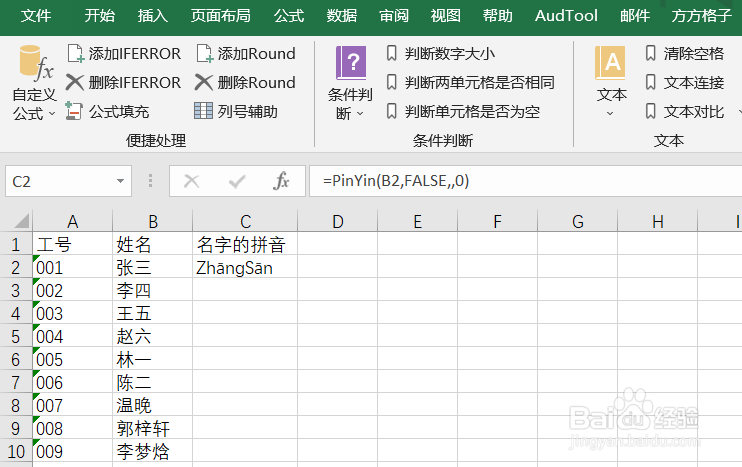
Task: Select cell containing 007
Action: [x=72, y=405]
